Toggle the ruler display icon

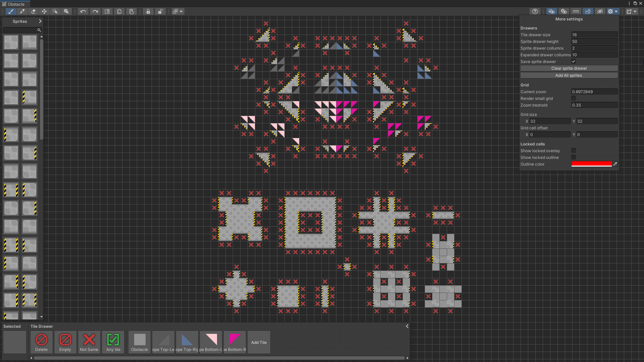point(576,11)
